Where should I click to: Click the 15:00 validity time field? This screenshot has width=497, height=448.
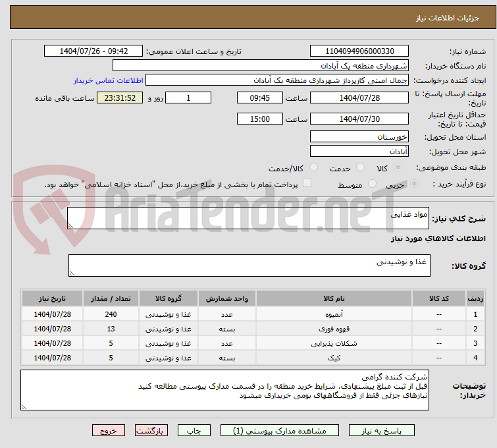(260, 119)
